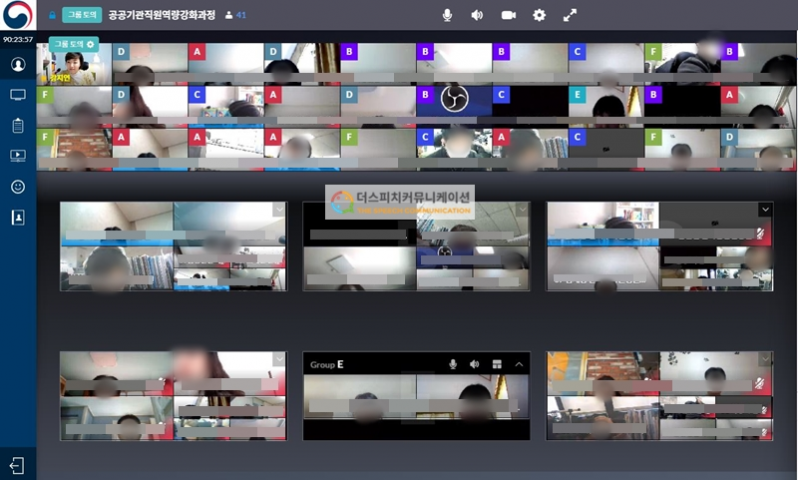Screen dimensions: 798x480
Task: Select the black C thumbnail beside the OBS logo
Action: pos(530,106)
